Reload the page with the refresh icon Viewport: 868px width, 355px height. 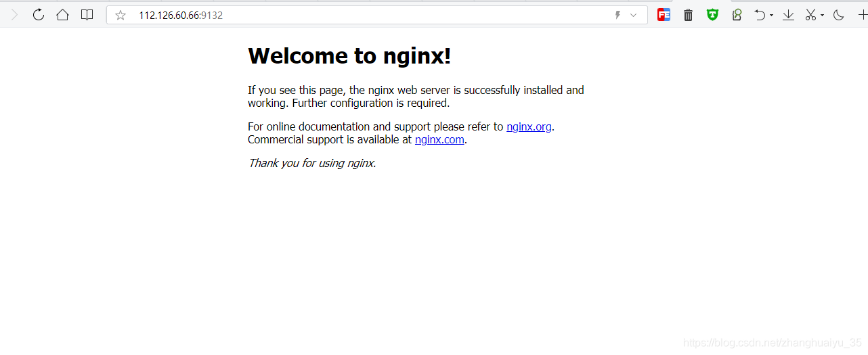tap(39, 15)
